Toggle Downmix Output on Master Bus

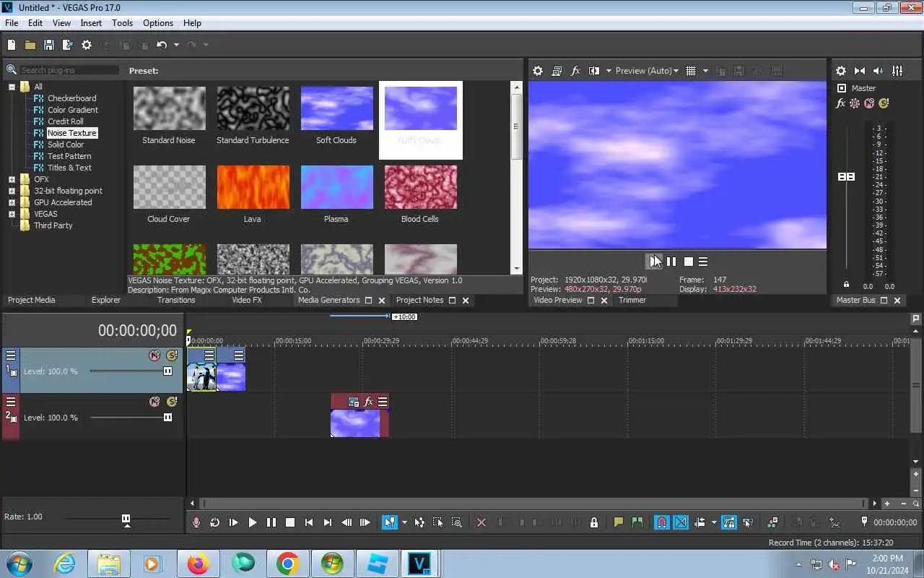860,71
